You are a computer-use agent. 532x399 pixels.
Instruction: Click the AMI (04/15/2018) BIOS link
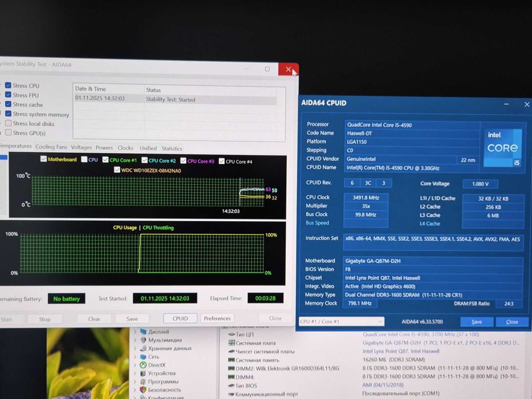coord(383,385)
